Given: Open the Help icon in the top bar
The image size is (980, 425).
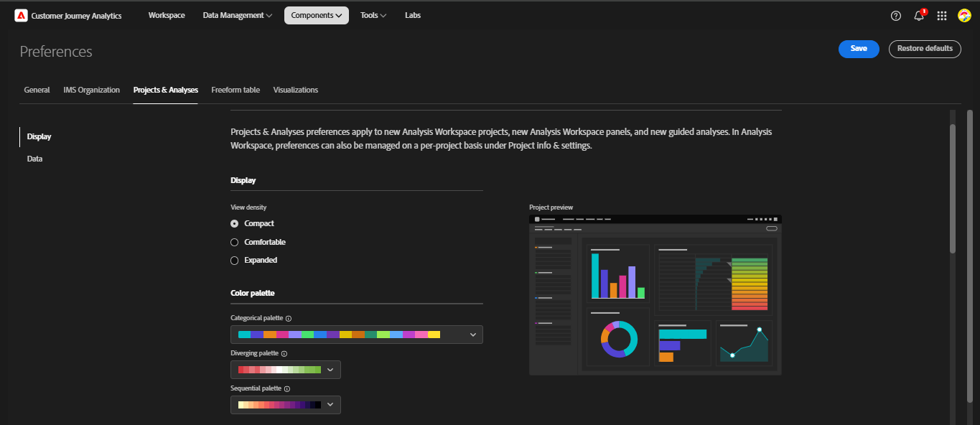Looking at the screenshot, I should tap(895, 15).
